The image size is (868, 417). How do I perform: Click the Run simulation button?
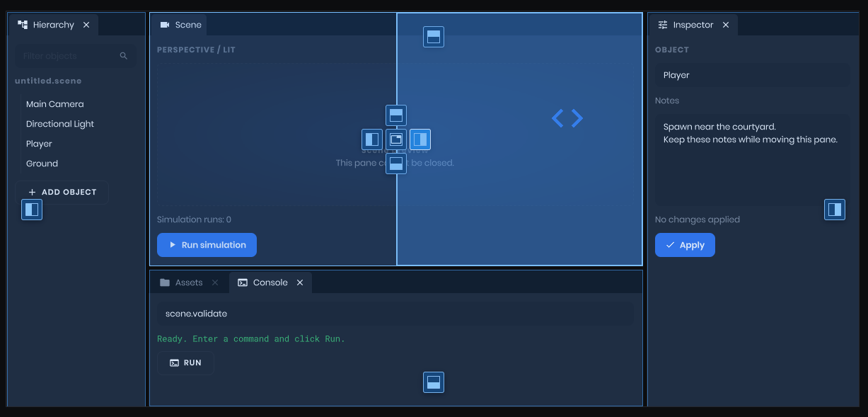207,245
